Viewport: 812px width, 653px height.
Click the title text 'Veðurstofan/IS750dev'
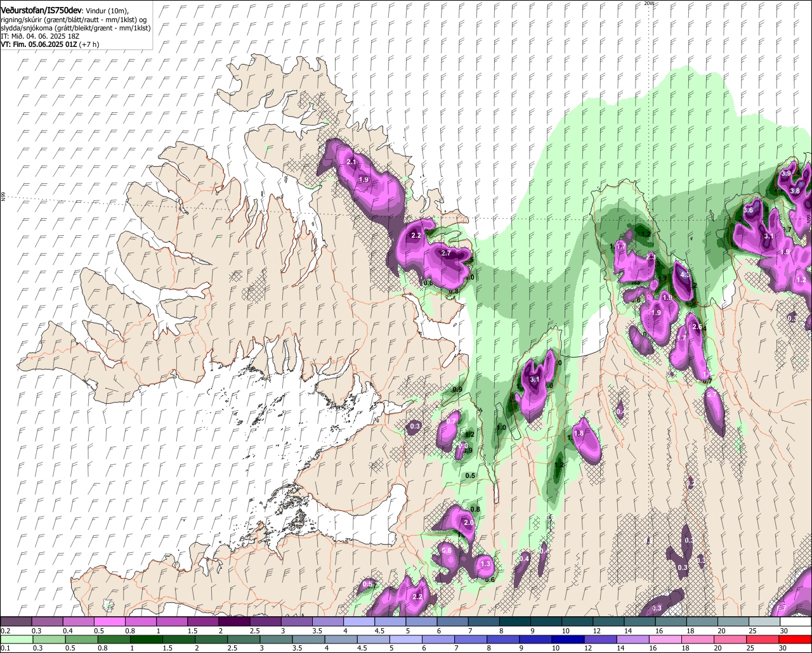(41, 11)
